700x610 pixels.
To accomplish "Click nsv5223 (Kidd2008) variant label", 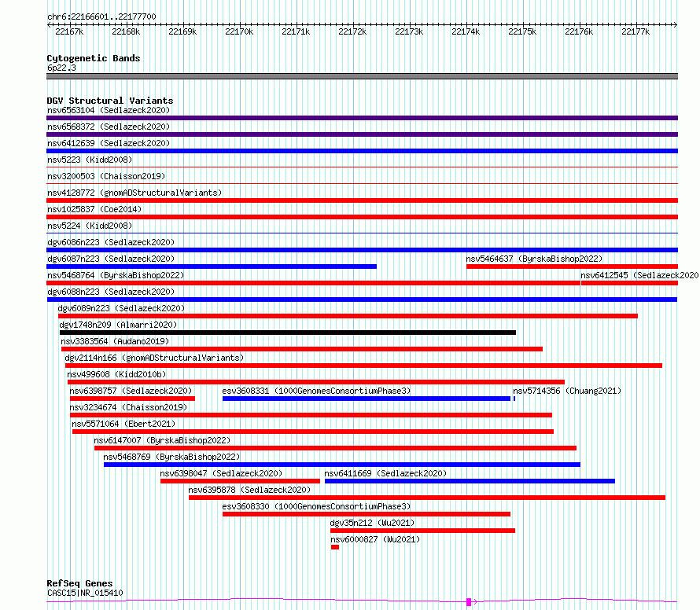I will click(x=90, y=160).
